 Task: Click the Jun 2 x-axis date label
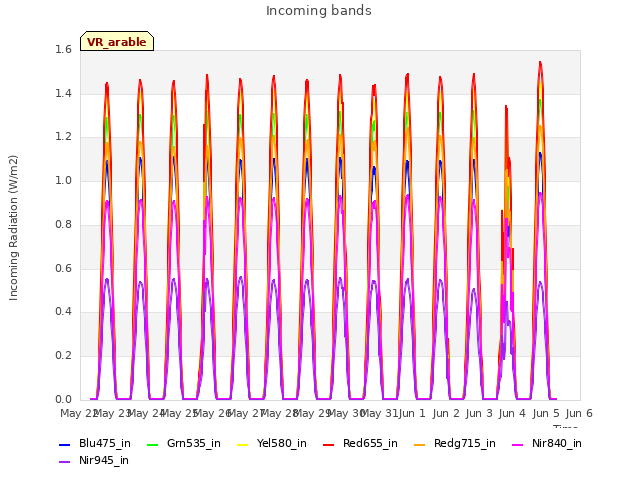[x=446, y=413]
